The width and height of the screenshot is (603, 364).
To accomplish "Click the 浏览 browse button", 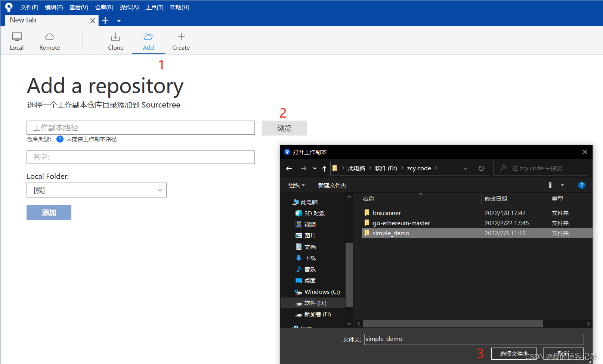I will point(284,128).
